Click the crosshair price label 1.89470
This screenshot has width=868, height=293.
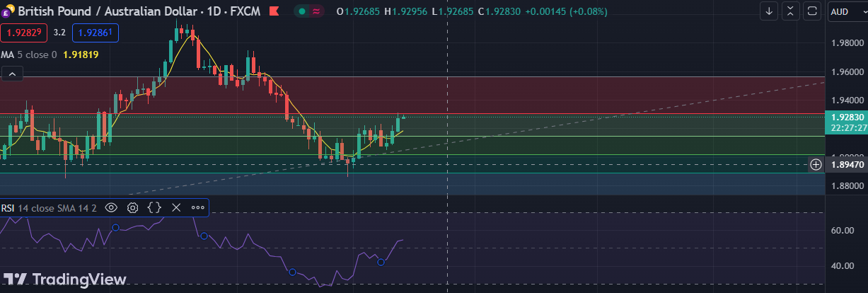847,164
